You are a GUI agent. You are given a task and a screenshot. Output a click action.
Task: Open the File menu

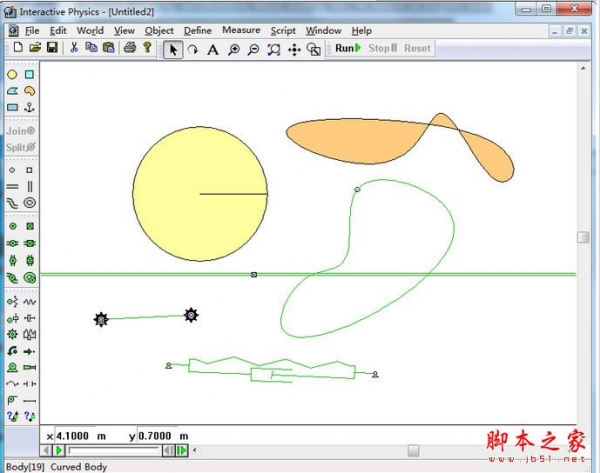pos(32,31)
